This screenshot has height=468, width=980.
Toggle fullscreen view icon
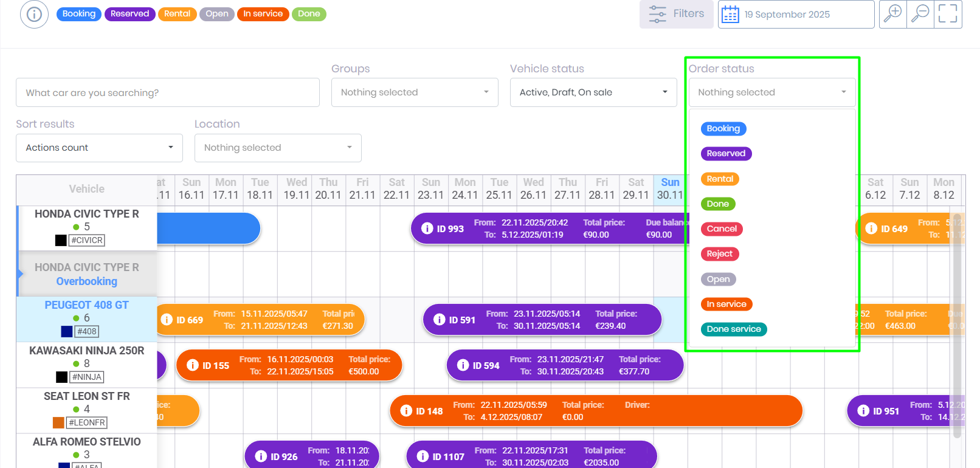click(x=947, y=14)
